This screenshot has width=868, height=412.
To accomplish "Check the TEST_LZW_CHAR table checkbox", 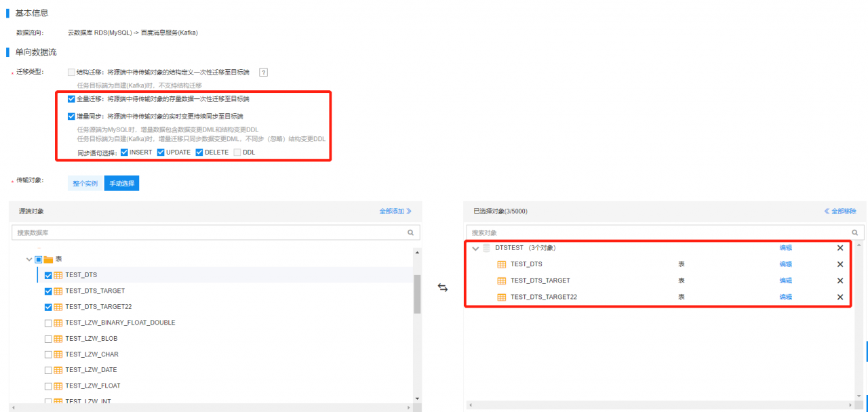I will [48, 354].
